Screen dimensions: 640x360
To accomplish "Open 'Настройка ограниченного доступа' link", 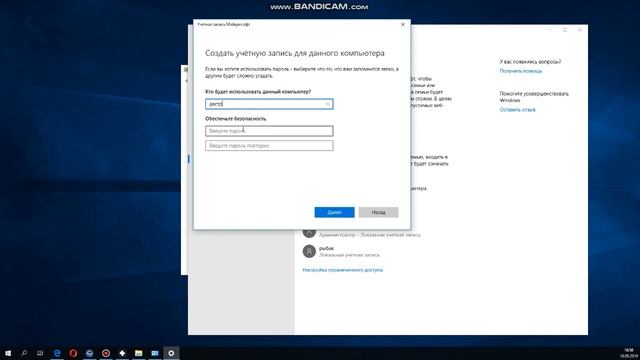I will (342, 270).
